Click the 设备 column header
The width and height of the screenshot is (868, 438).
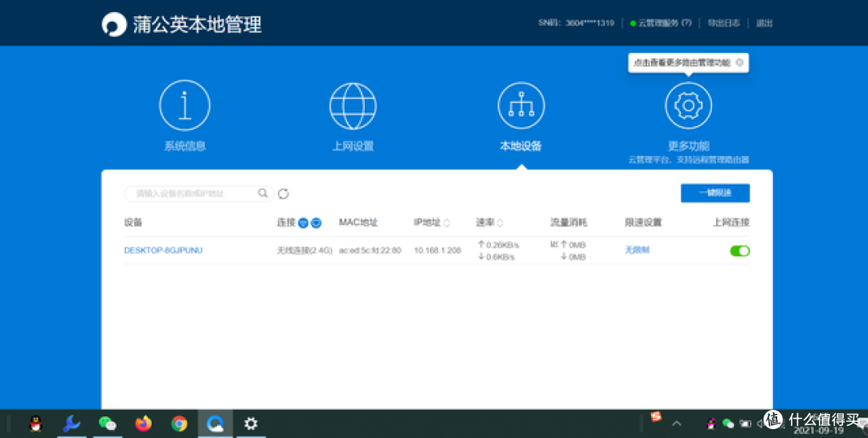click(133, 223)
